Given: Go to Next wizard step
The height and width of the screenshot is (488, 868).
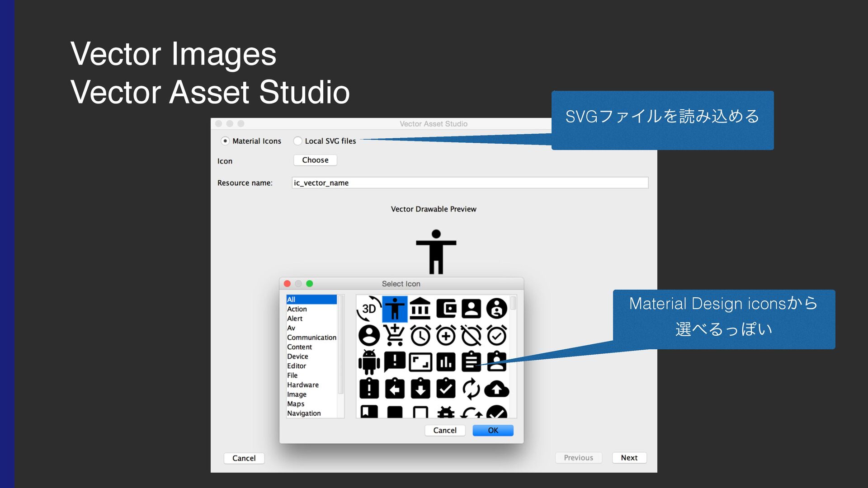Looking at the screenshot, I should point(629,457).
